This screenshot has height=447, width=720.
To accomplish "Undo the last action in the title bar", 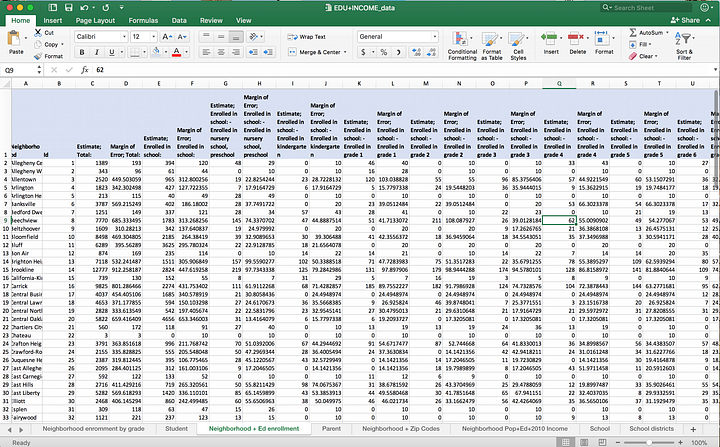I will coord(84,8).
